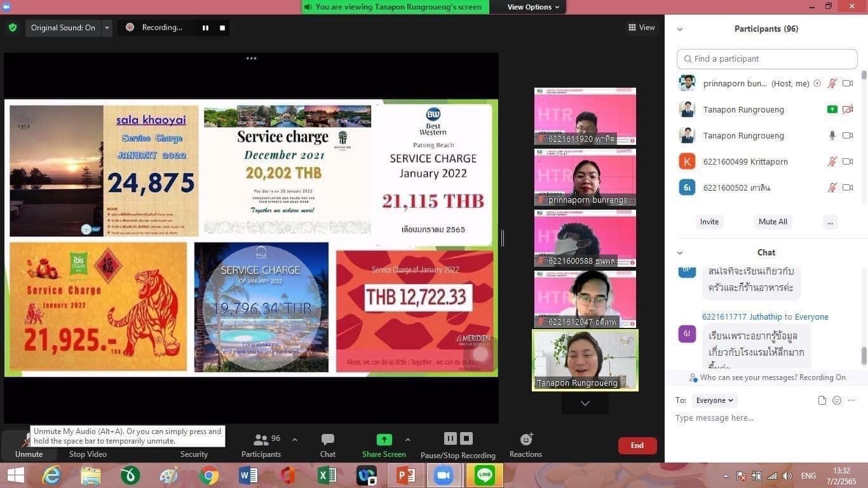Select video thumbnail of 6221600588
868x488 pixels.
coord(585,238)
